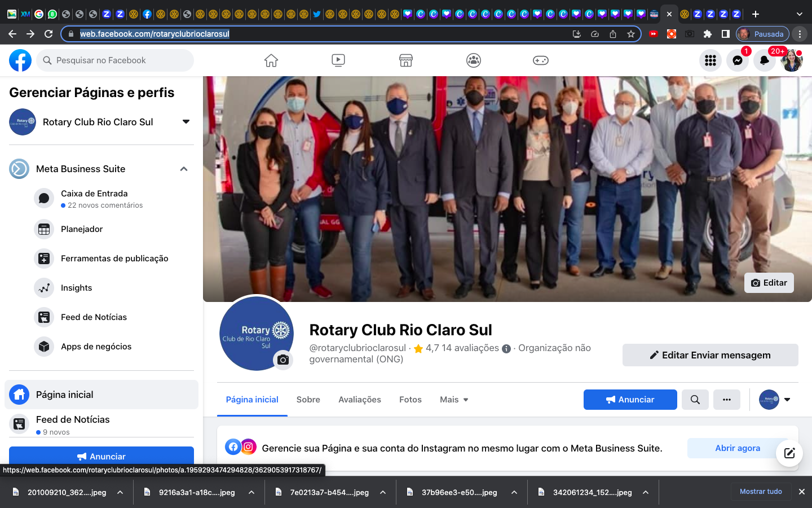Open the page search icon

click(x=695, y=400)
